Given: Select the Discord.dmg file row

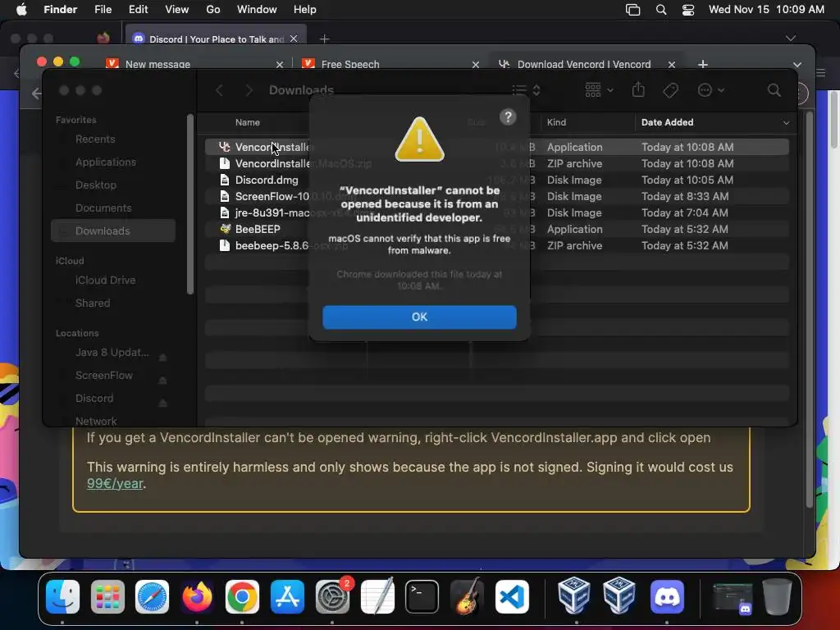Looking at the screenshot, I should [496, 180].
